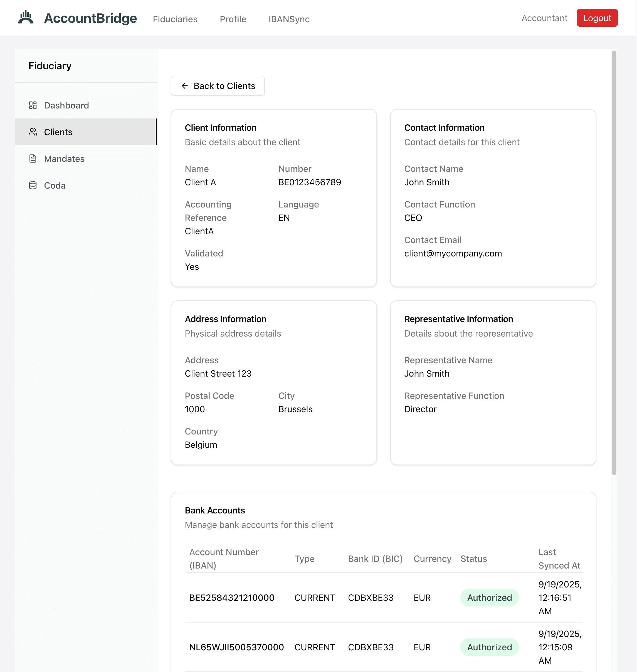637x672 pixels.
Task: Click John Smith under Contact Name
Action: pyautogui.click(x=426, y=182)
